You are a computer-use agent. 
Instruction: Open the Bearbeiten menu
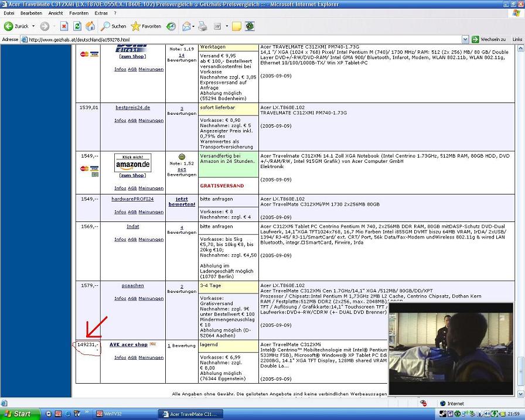point(31,13)
